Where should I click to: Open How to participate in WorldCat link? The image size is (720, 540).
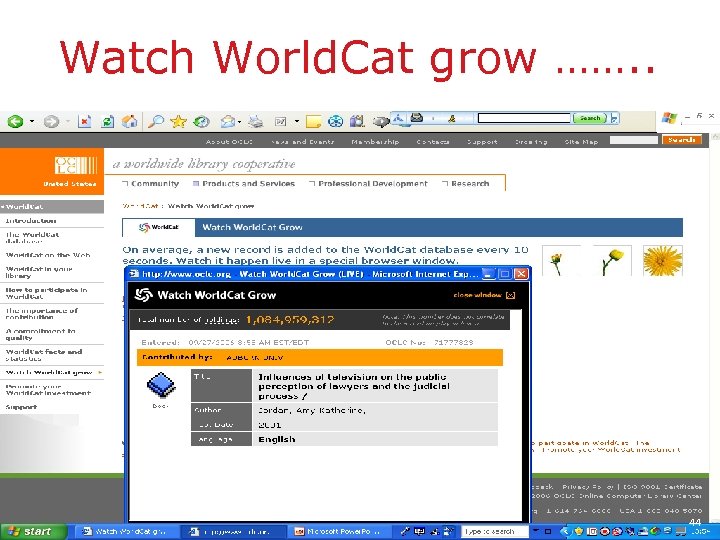click(x=46, y=293)
